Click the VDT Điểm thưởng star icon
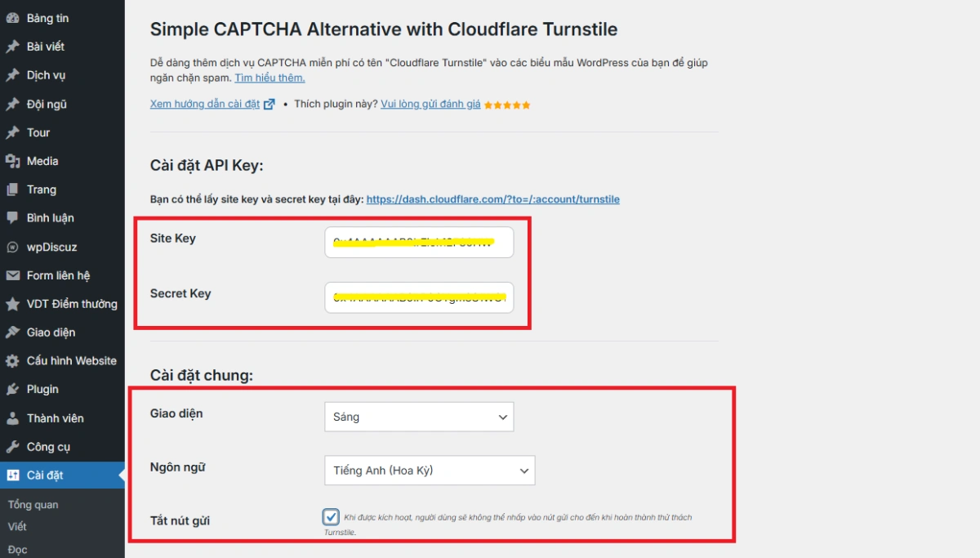980x558 pixels. [x=12, y=304]
